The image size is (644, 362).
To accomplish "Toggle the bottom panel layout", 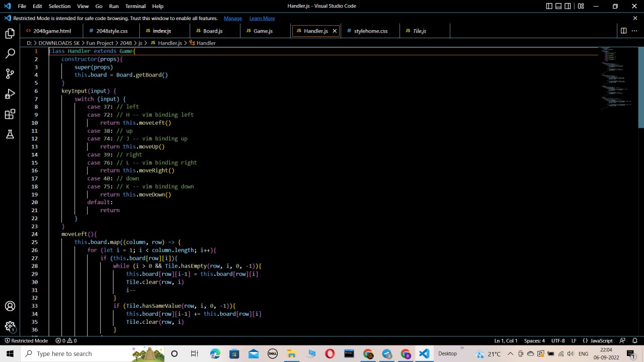I will 558,6.
